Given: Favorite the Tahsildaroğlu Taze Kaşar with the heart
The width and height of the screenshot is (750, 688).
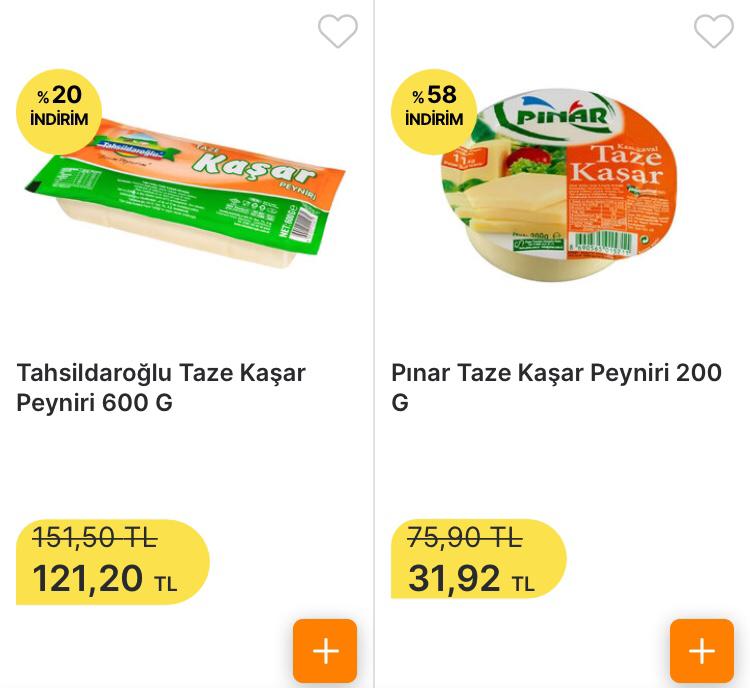Looking at the screenshot, I should (x=338, y=32).
